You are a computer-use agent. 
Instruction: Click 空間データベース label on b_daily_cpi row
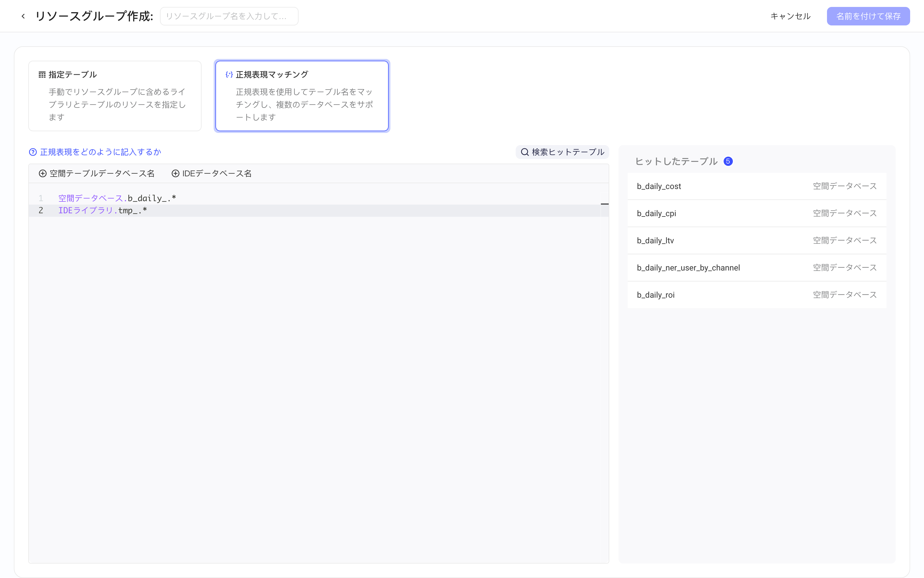tap(845, 213)
